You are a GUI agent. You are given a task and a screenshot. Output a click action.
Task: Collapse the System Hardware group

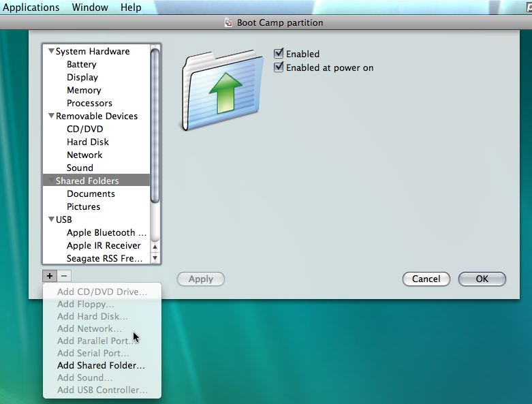(x=51, y=51)
